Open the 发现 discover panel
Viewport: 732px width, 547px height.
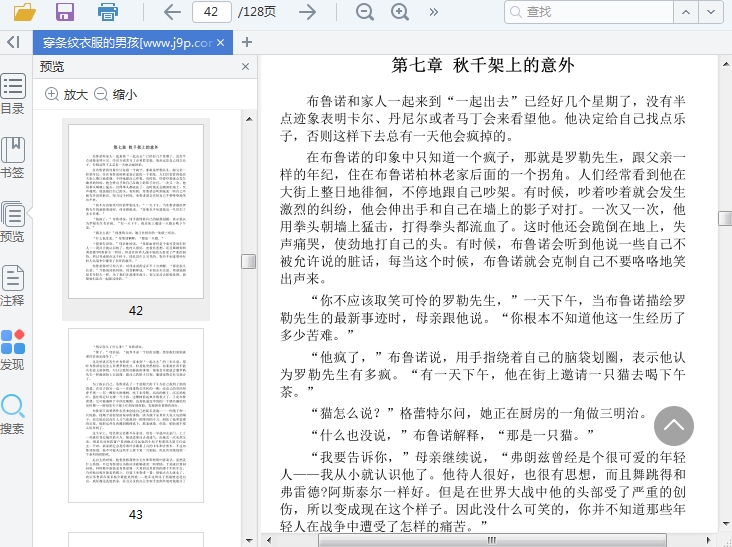(13, 349)
